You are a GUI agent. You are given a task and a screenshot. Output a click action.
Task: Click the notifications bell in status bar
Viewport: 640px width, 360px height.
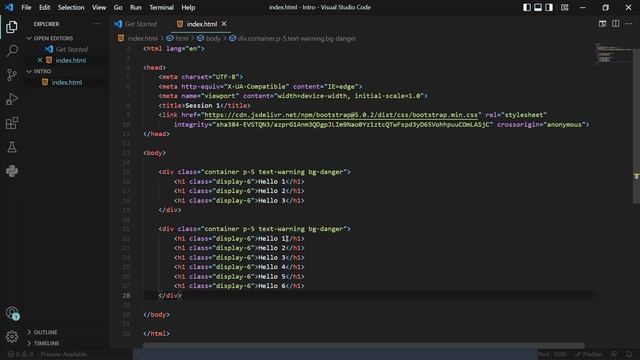[x=629, y=354]
